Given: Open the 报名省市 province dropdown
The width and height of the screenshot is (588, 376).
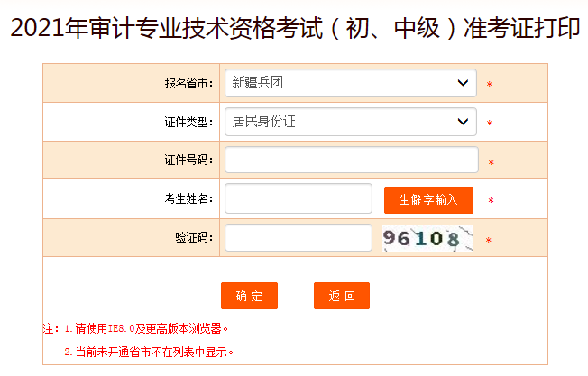Looking at the screenshot, I should pyautogui.click(x=351, y=83).
